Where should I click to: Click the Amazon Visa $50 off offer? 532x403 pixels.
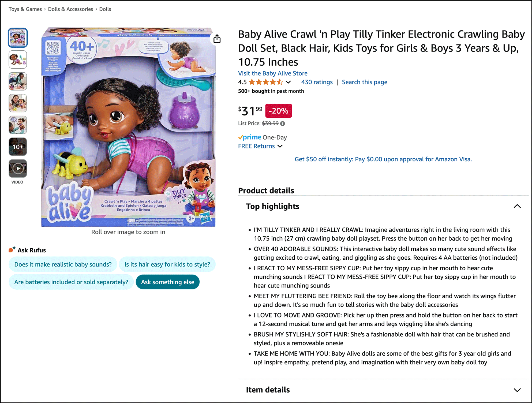point(383,159)
